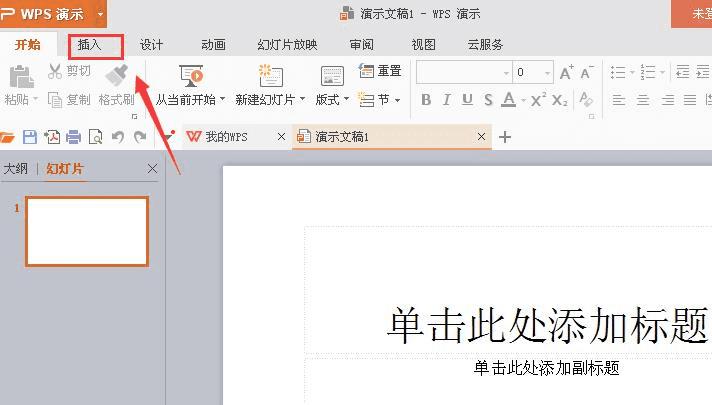Click the open folder icon in quick access

click(7, 137)
